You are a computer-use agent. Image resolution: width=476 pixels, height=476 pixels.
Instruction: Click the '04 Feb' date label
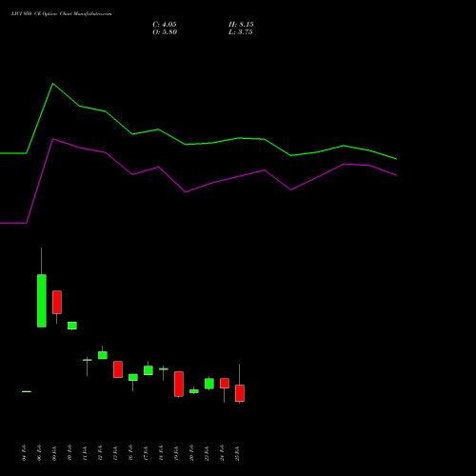25,452
